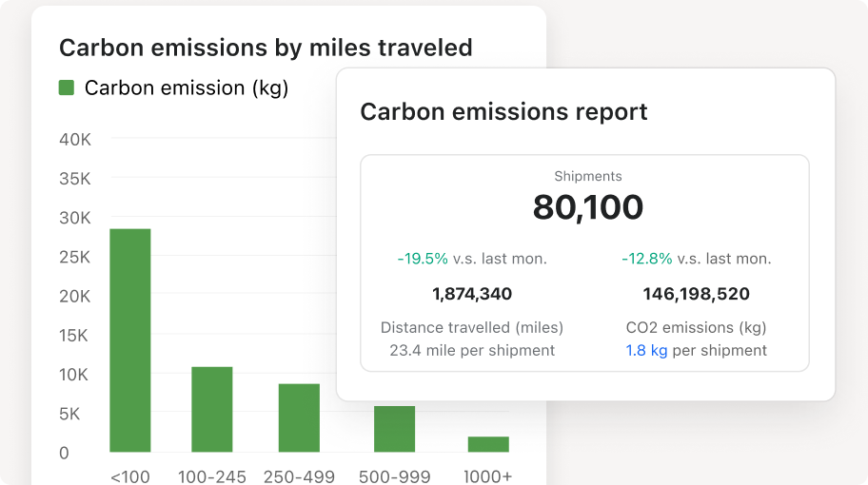Select the shortest 1000+ miles bar
This screenshot has width=868, height=485.
tap(488, 444)
